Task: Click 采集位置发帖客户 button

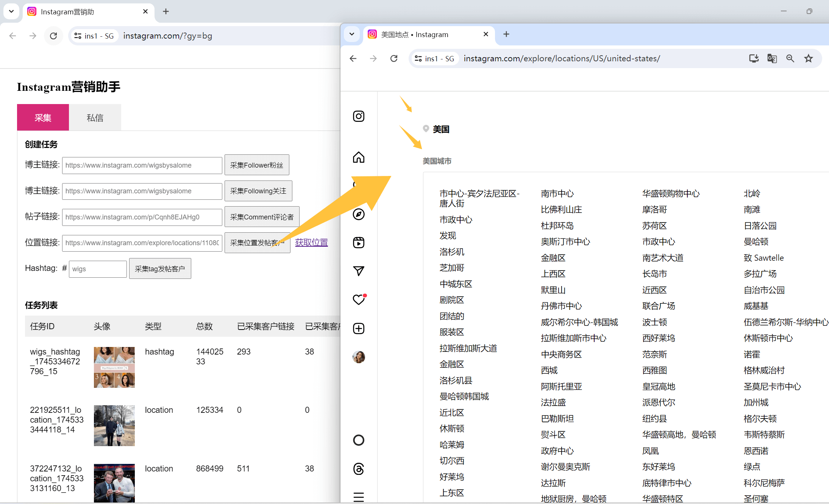Action: [257, 243]
